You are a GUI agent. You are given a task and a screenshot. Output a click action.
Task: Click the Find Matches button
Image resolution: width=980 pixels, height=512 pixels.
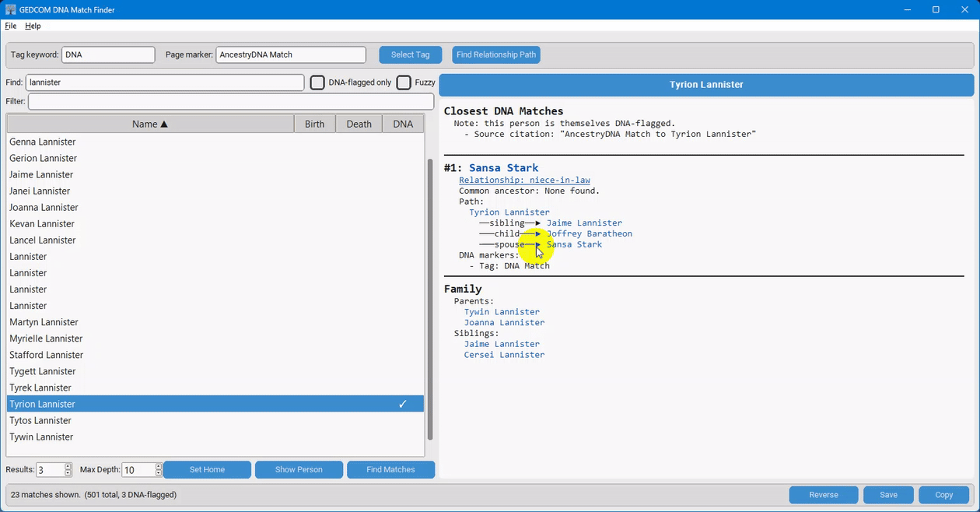tap(390, 469)
